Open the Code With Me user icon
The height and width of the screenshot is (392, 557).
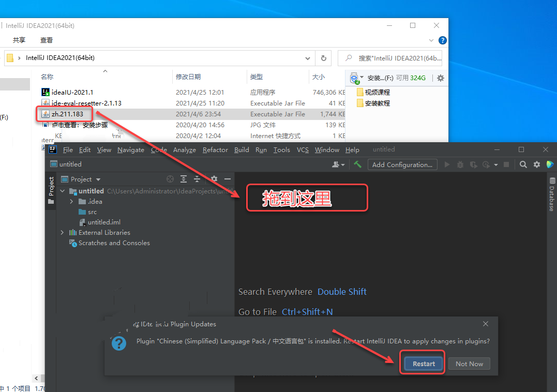(x=338, y=164)
